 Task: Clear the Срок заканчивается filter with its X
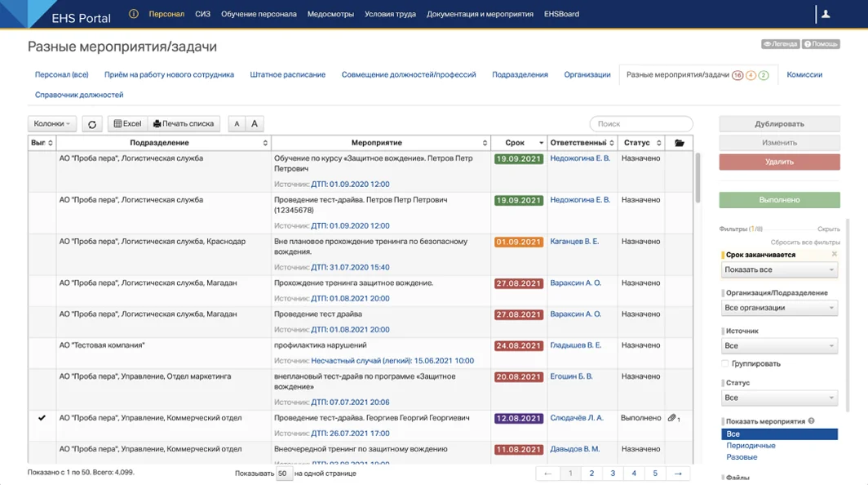pos(835,255)
